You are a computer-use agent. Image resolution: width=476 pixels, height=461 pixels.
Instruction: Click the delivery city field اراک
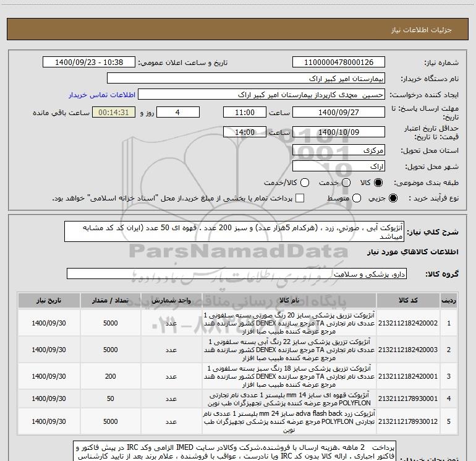[339, 166]
